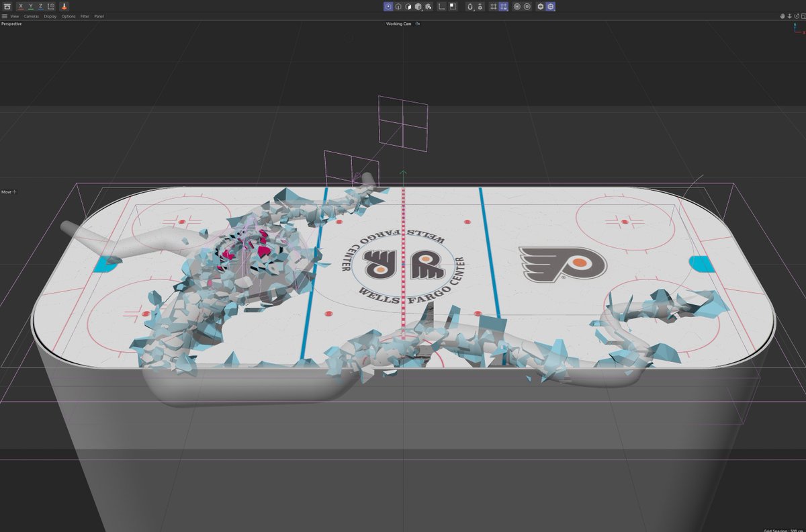The height and width of the screenshot is (532, 806).
Task: Toggle Snap magnet icon
Action: coord(470,7)
